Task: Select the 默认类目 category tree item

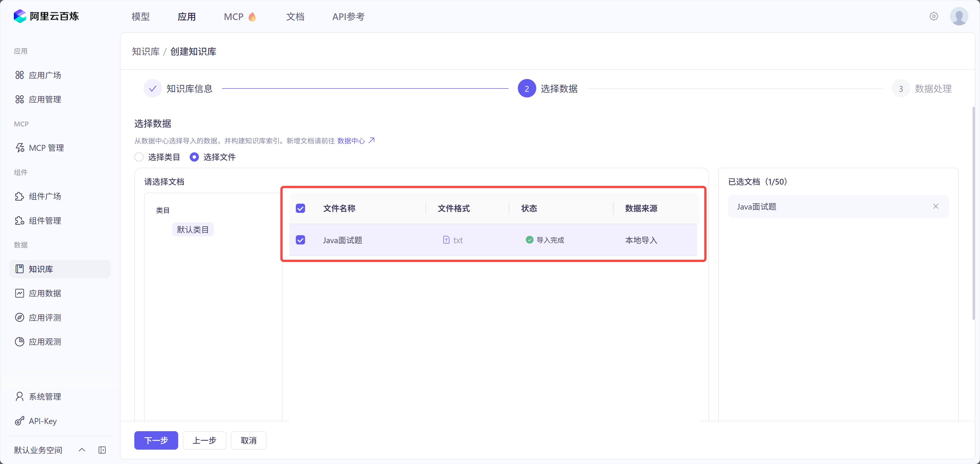Action: (x=193, y=230)
